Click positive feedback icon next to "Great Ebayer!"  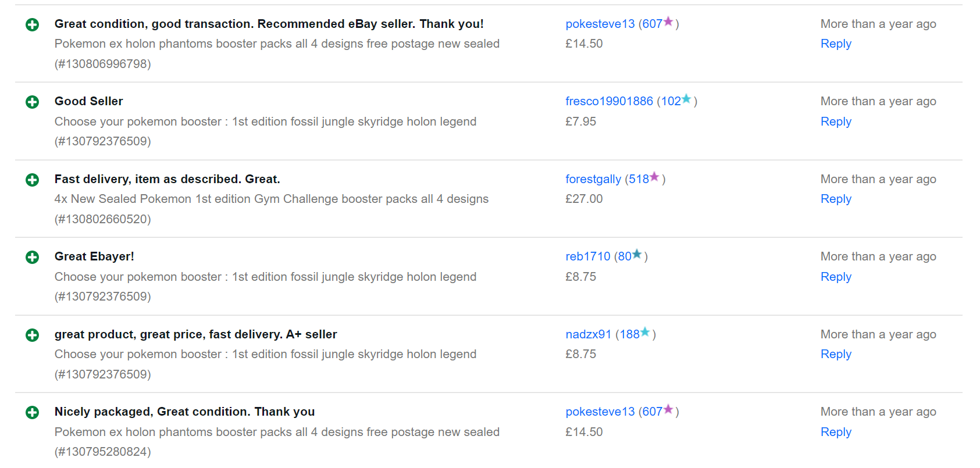pos(33,258)
